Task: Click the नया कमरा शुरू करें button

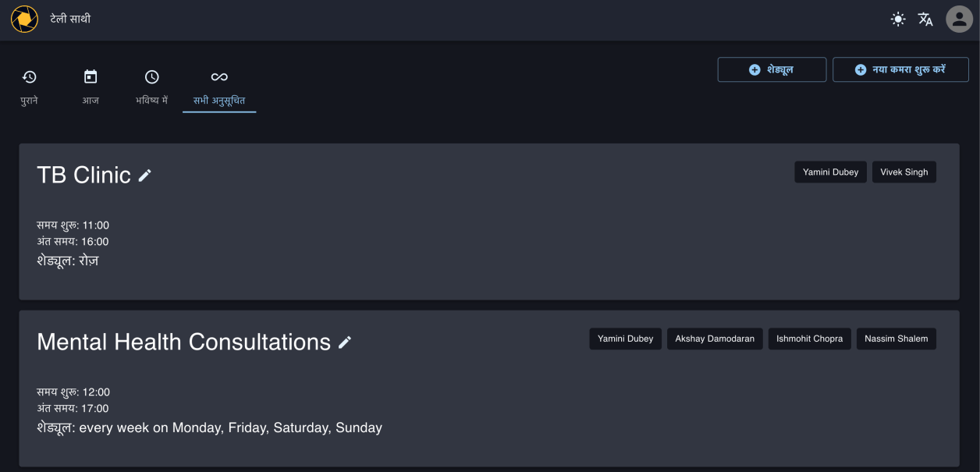Action: point(900,69)
